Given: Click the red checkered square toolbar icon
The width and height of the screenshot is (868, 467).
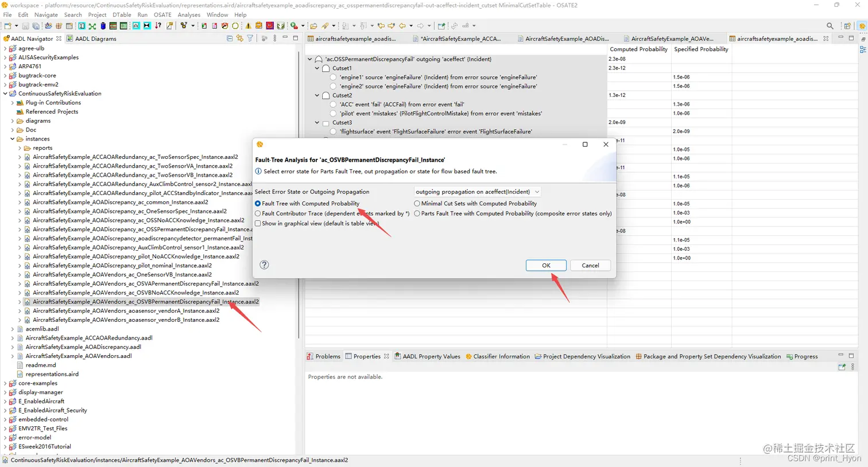Looking at the screenshot, I should [x=269, y=26].
